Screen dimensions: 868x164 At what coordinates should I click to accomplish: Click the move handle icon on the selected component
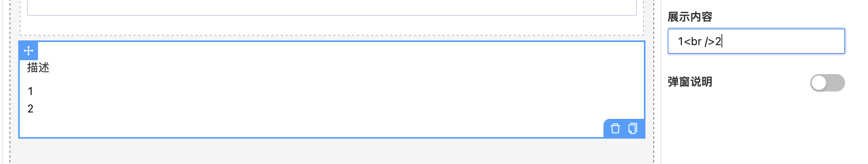pyautogui.click(x=29, y=51)
